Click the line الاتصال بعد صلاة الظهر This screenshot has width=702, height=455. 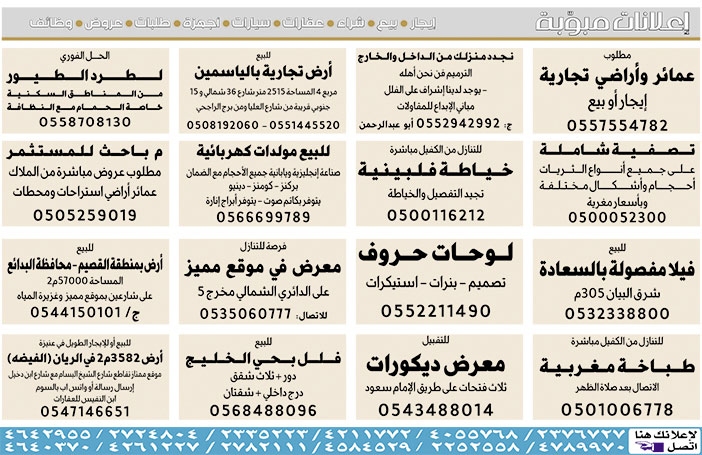[617, 387]
